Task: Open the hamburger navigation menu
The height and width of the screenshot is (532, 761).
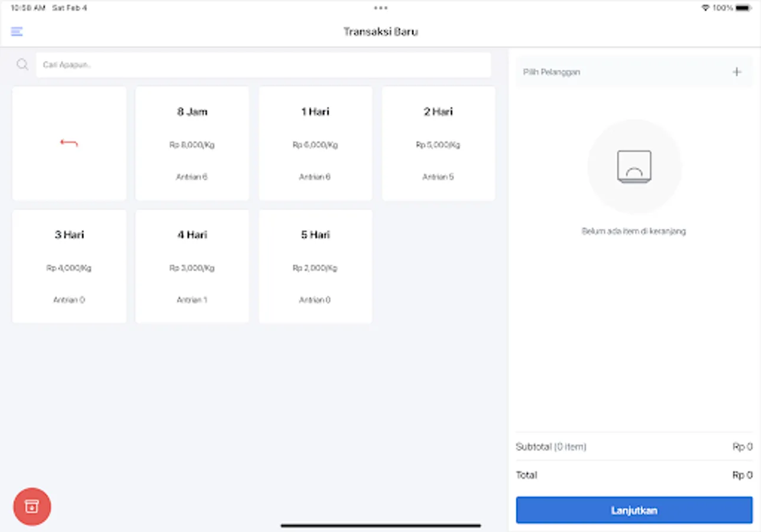Action: [17, 31]
